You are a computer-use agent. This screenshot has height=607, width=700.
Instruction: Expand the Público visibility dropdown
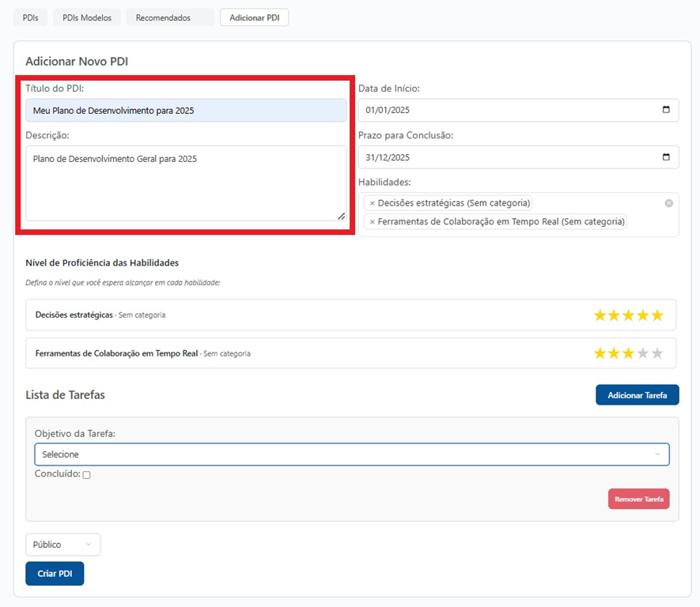coord(62,545)
